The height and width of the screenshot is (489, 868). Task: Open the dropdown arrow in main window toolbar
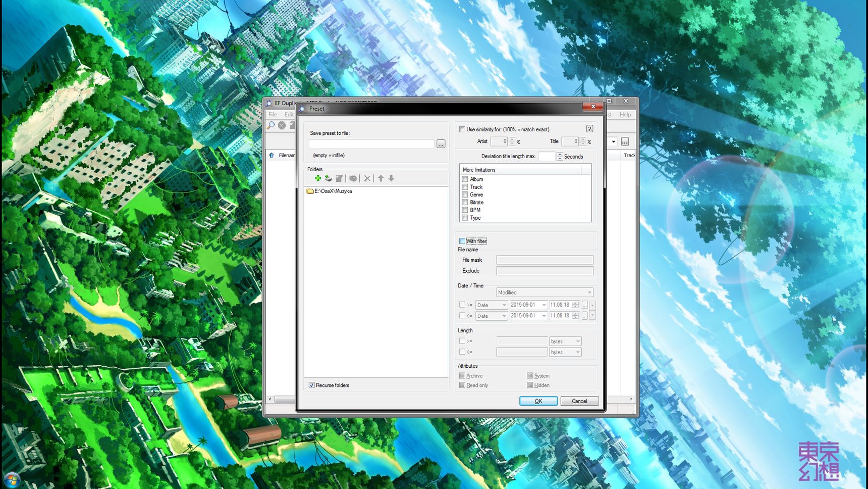pyautogui.click(x=614, y=141)
